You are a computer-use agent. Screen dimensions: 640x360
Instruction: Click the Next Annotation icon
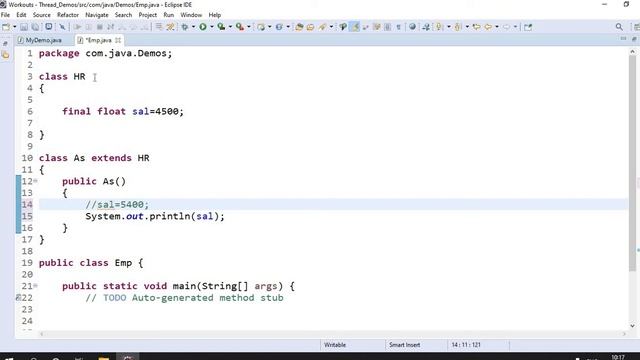[x=439, y=27]
